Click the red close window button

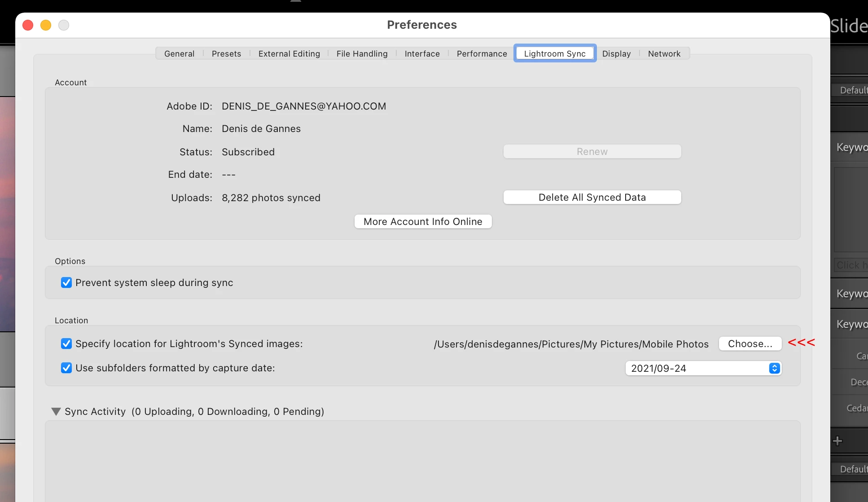[x=28, y=25]
